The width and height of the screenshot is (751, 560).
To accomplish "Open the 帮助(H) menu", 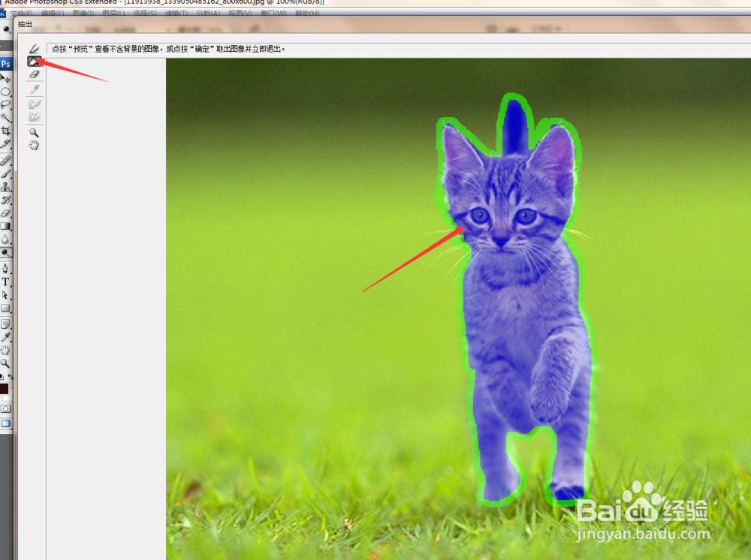I will pos(307,13).
